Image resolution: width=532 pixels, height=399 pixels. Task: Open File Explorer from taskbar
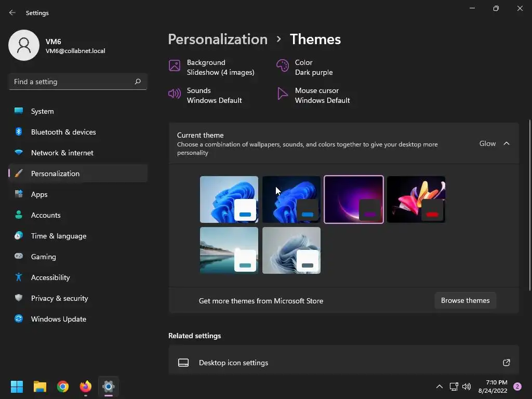(x=39, y=387)
